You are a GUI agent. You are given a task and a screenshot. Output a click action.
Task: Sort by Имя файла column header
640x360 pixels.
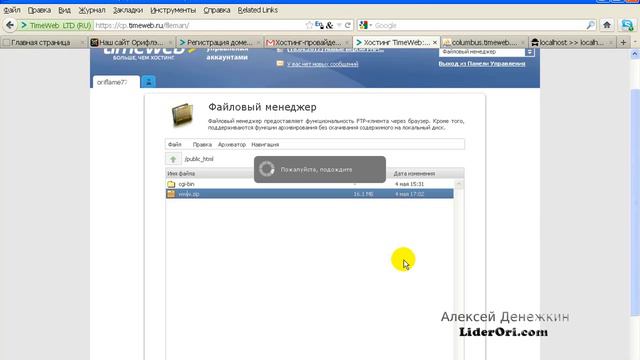click(181, 173)
